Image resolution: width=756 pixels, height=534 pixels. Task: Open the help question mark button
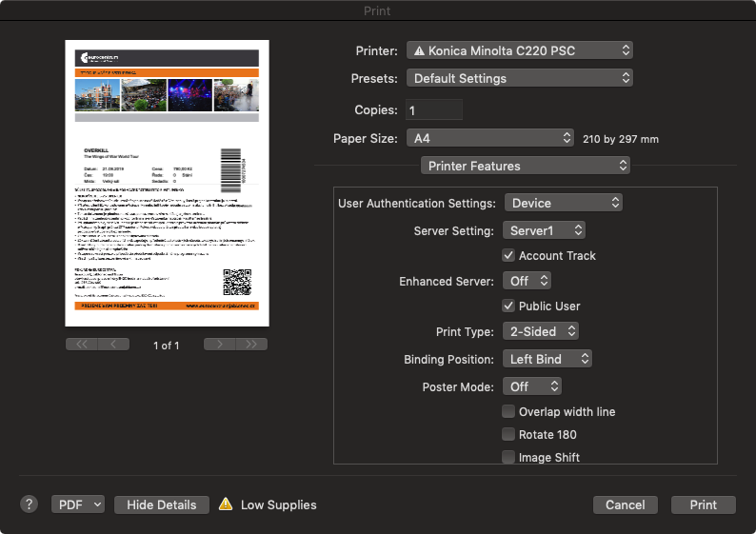[29, 504]
